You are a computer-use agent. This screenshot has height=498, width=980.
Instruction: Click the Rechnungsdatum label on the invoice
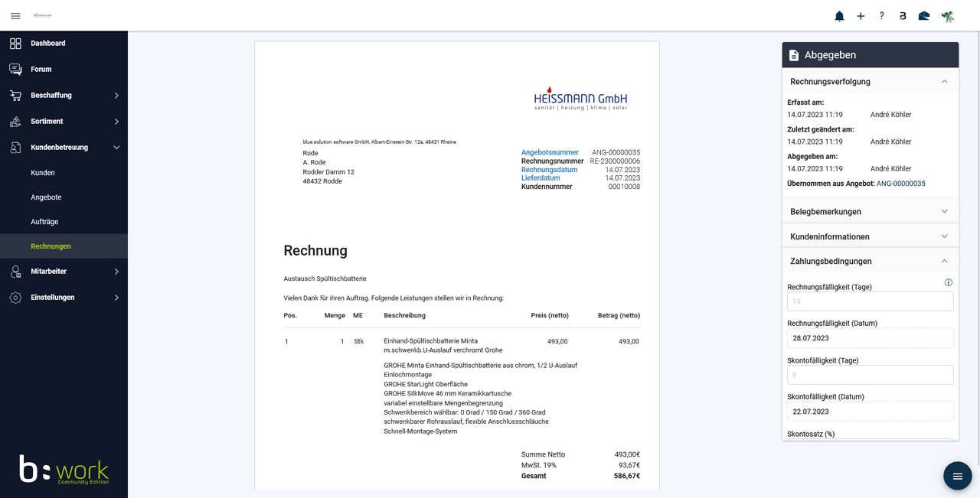pos(550,170)
